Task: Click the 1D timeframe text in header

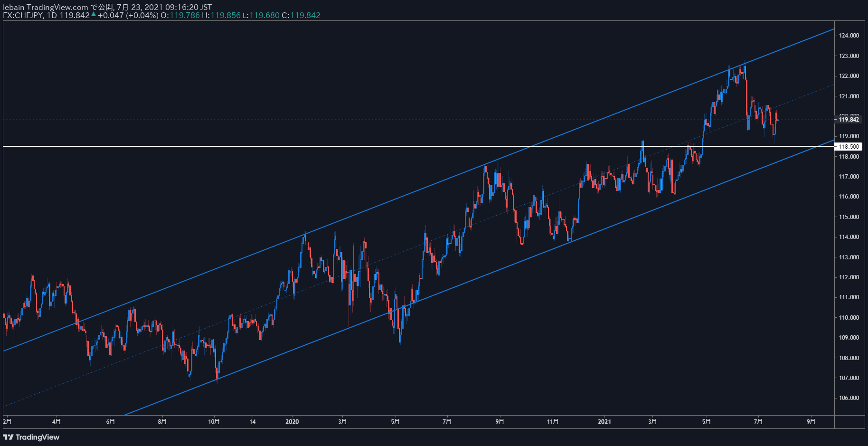Action: pyautogui.click(x=52, y=15)
